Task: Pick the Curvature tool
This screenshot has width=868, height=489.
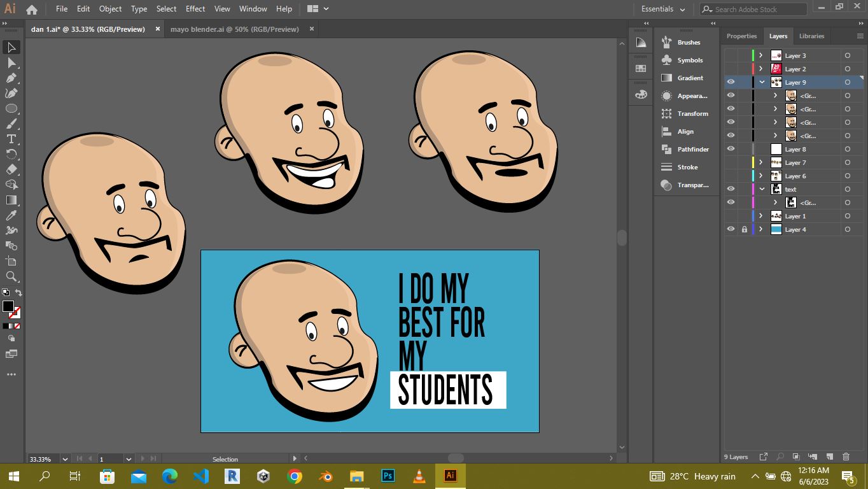Action: pos(11,93)
